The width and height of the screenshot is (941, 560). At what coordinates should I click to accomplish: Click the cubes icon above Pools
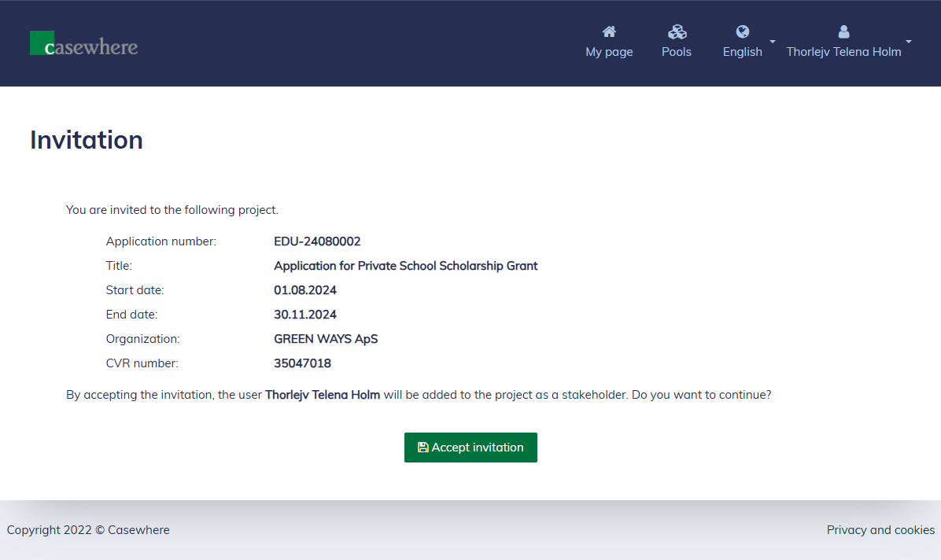(x=677, y=31)
